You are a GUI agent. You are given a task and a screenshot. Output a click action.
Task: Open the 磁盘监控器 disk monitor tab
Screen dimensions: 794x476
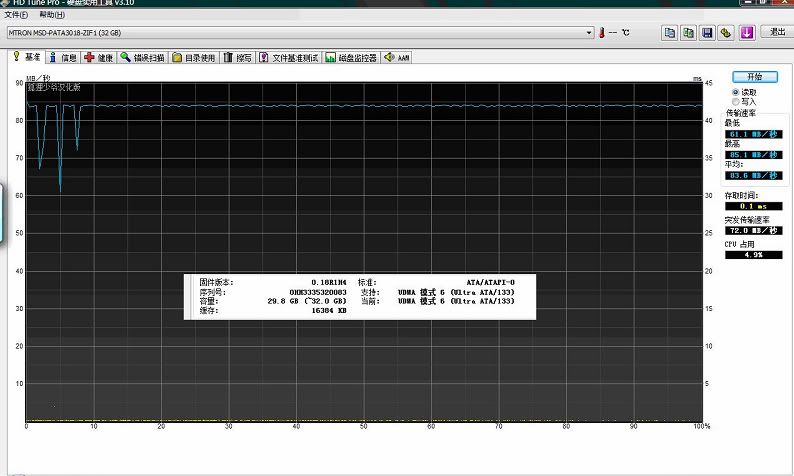point(352,58)
